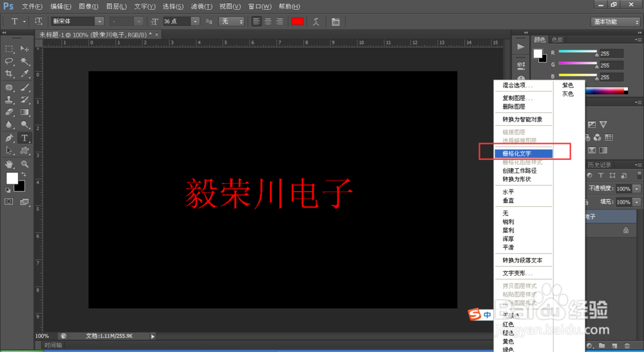Open the layer opacity dropdown arrow

click(x=637, y=189)
